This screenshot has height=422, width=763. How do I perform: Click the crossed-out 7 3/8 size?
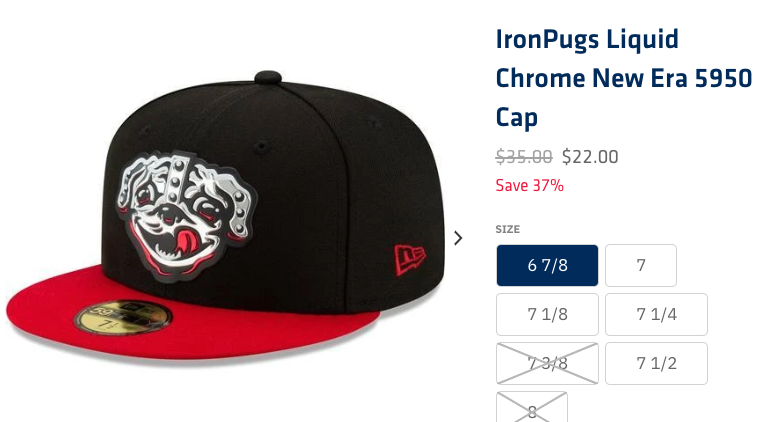[547, 364]
